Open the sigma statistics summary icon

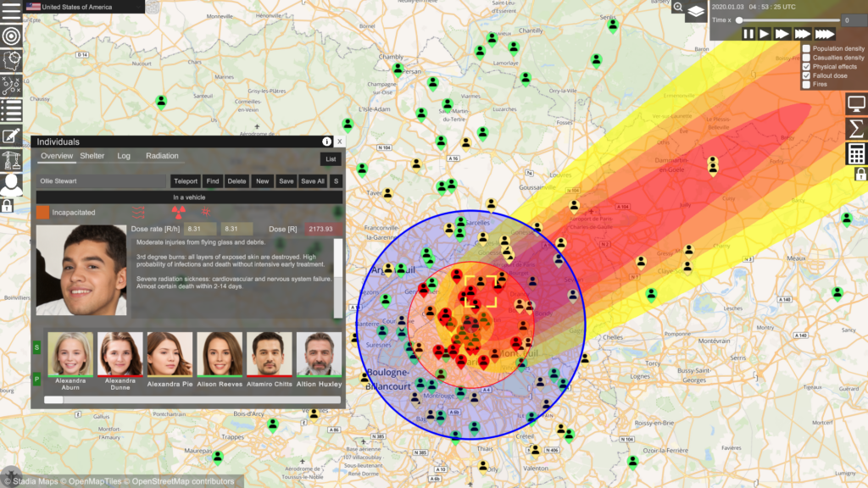[x=856, y=129]
